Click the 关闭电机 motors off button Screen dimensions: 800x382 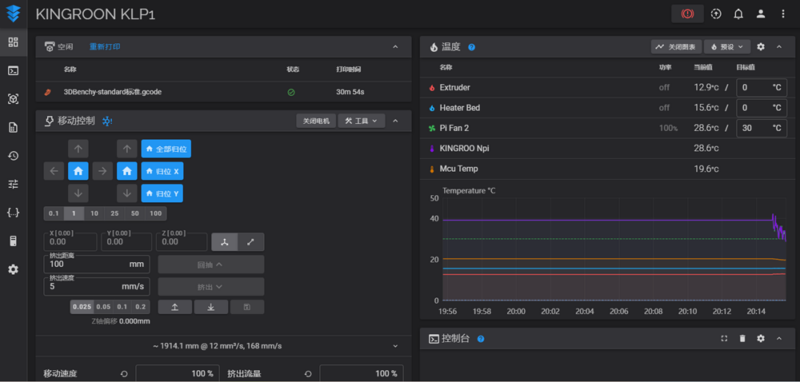(x=316, y=121)
